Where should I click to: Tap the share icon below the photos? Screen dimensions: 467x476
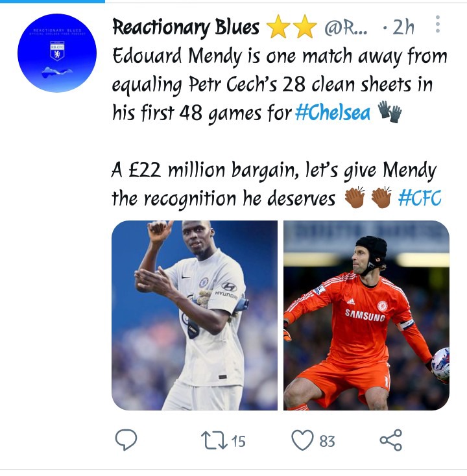tap(391, 440)
